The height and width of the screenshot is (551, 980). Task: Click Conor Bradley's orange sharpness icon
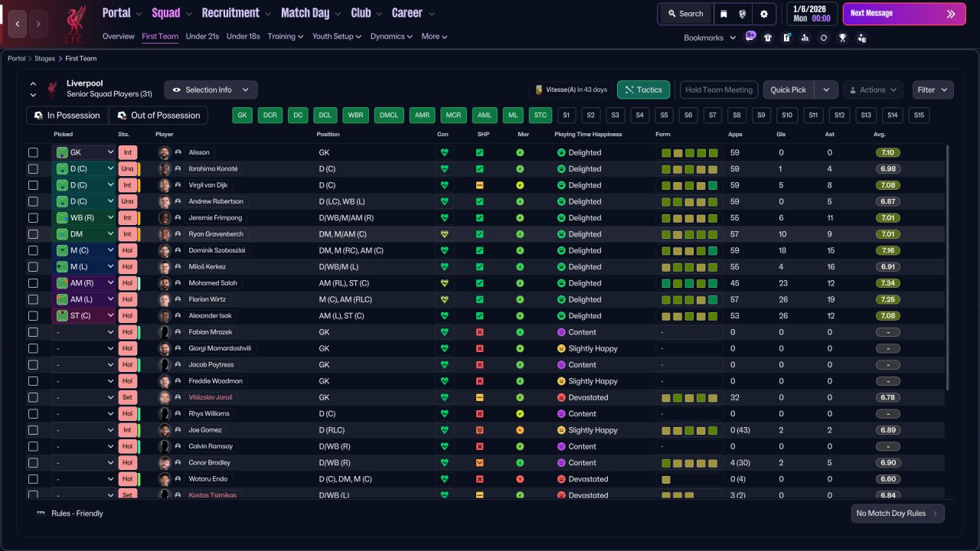tap(480, 463)
